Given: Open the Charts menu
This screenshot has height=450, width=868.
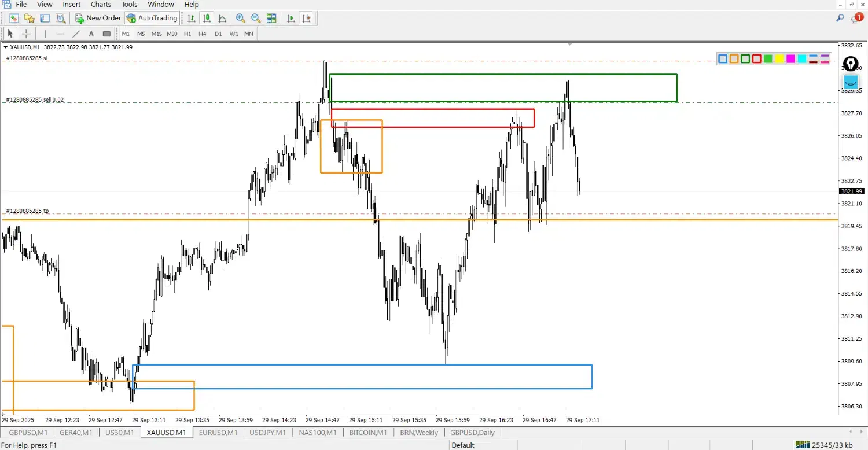Looking at the screenshot, I should click(x=101, y=5).
